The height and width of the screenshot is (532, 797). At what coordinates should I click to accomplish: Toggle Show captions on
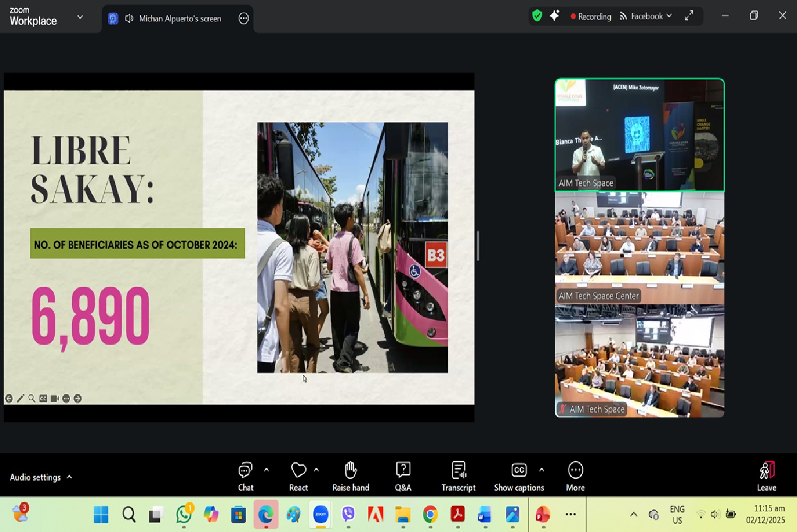click(x=519, y=476)
